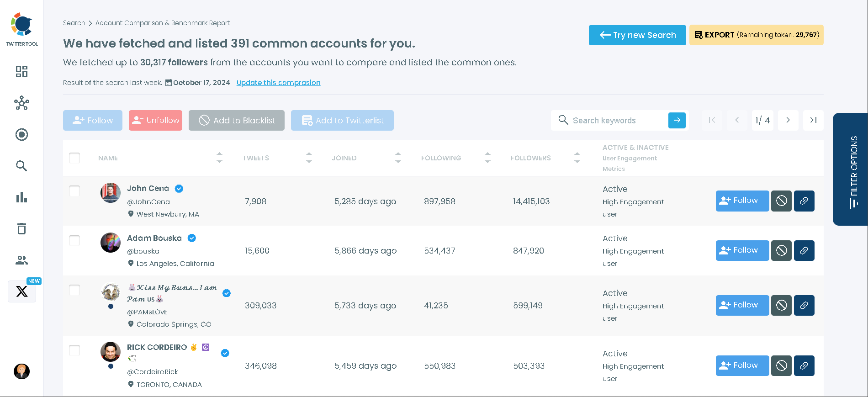
Task: Open Adam Bouska's profile picture
Action: point(111,242)
